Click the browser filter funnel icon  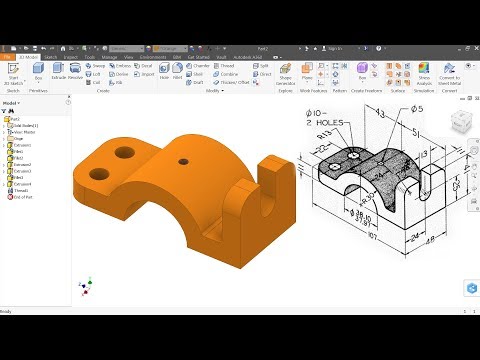pyautogui.click(x=4, y=111)
